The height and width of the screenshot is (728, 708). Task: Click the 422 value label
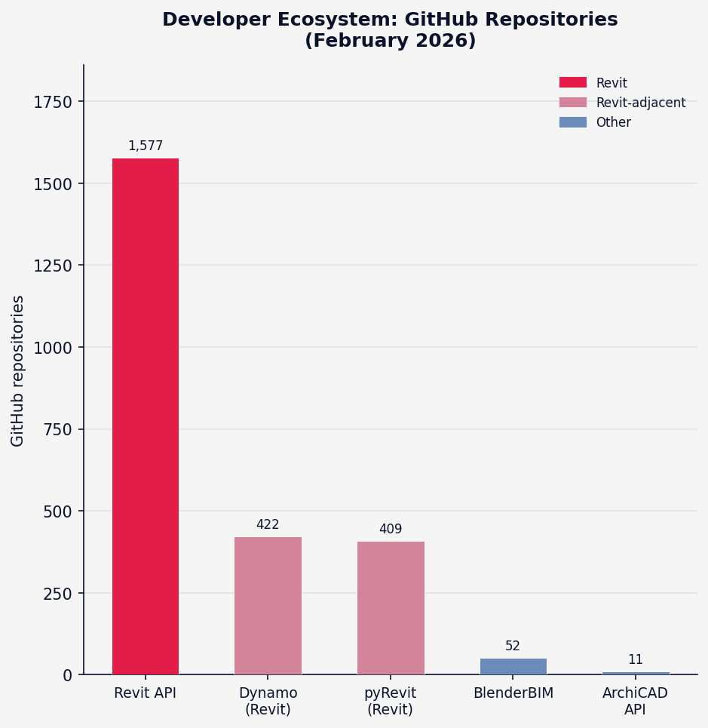pos(268,524)
